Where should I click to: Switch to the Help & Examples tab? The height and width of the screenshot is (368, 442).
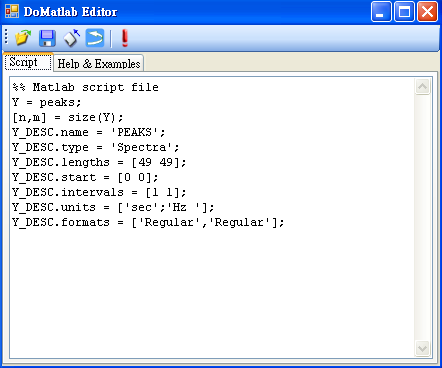point(99,63)
